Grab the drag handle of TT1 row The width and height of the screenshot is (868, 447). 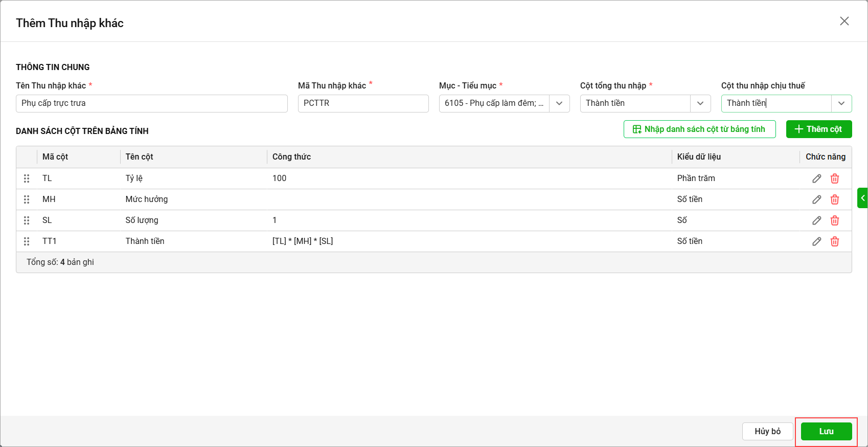[27, 241]
